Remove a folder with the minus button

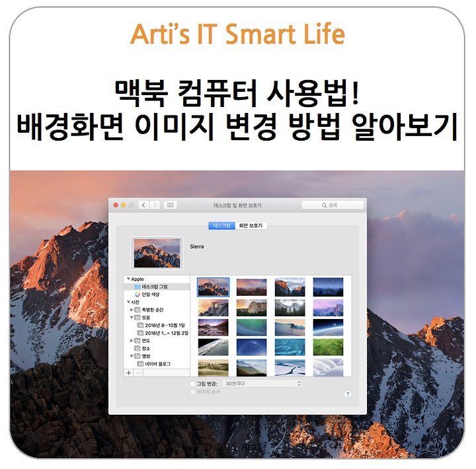tap(138, 373)
